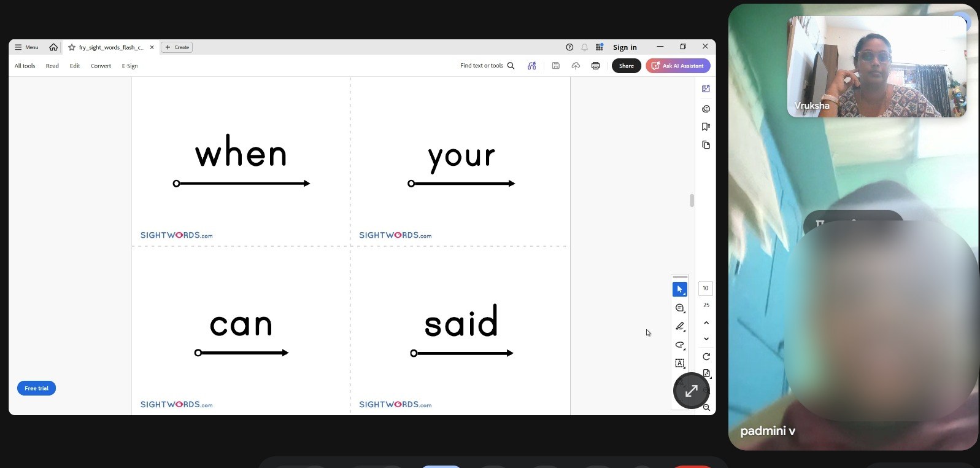Open the AI generative summary icon
The image size is (980, 468).
532,66
